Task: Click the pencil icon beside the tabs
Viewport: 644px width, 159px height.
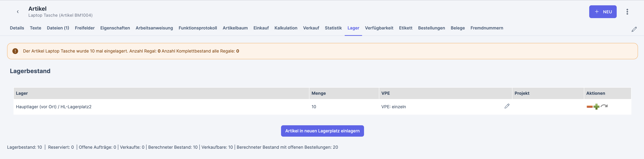Action: tap(634, 29)
